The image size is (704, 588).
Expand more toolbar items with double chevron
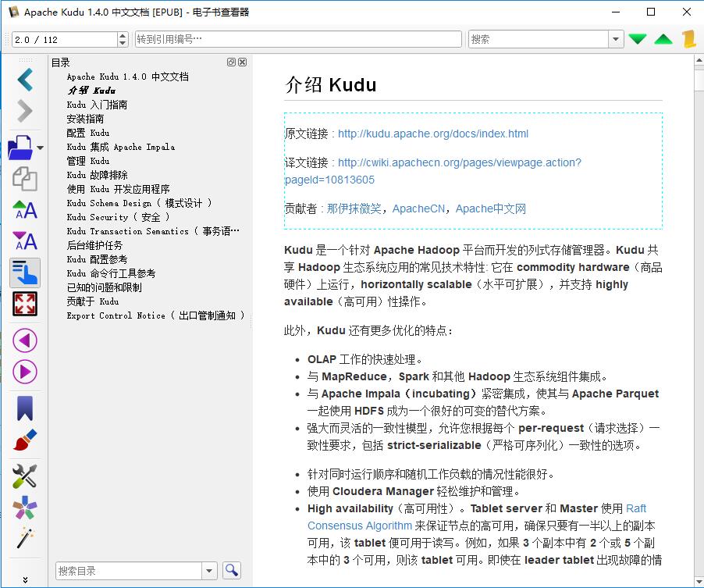[x=25, y=580]
